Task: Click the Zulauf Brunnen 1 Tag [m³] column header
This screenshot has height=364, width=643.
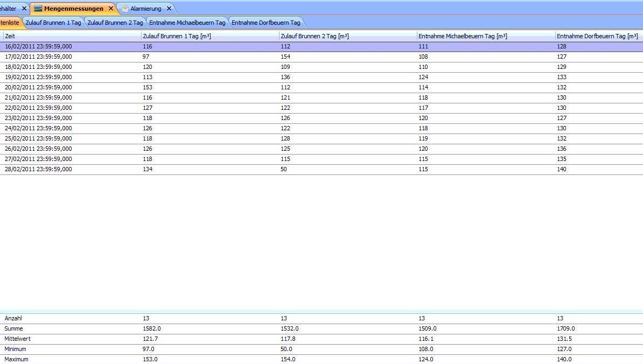Action: pyautogui.click(x=177, y=36)
